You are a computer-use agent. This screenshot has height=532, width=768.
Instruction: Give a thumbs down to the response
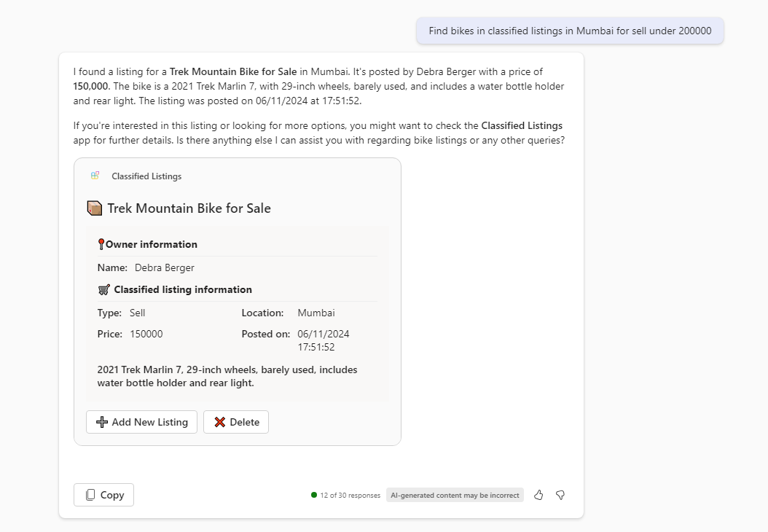(560, 495)
